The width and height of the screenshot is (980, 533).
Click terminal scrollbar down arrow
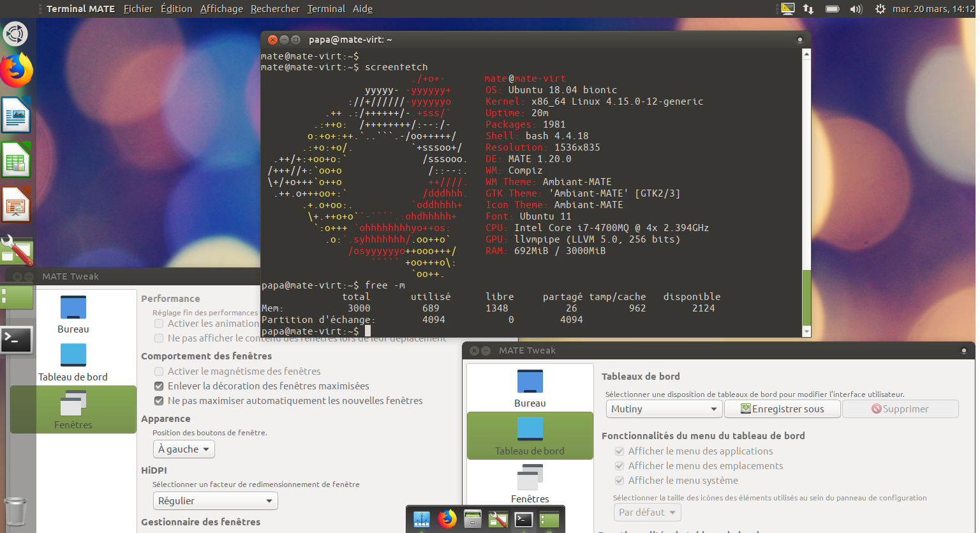806,332
